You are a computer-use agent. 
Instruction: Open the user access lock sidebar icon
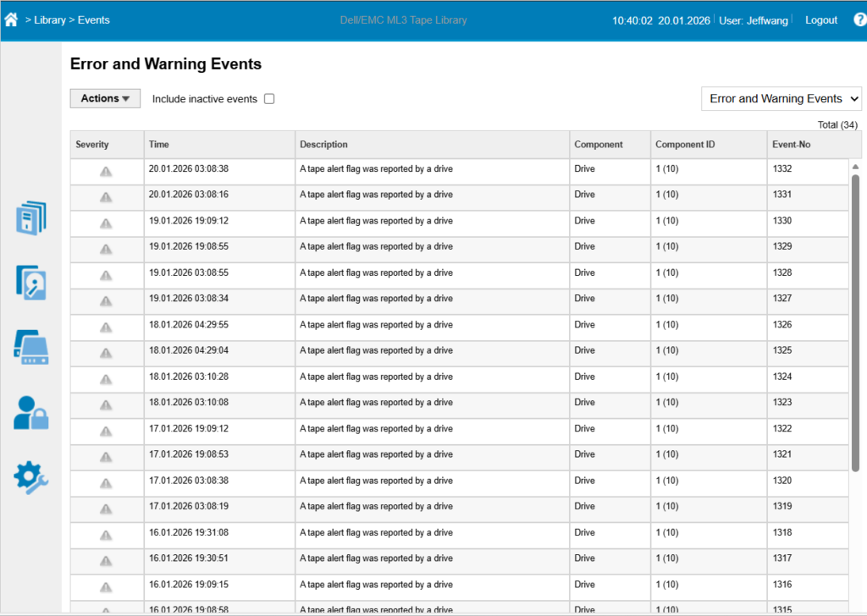(31, 412)
